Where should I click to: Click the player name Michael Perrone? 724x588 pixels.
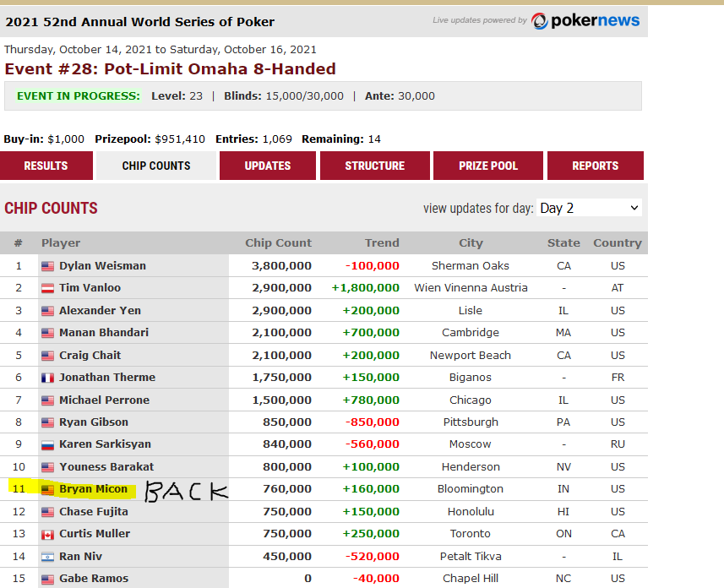105,400
